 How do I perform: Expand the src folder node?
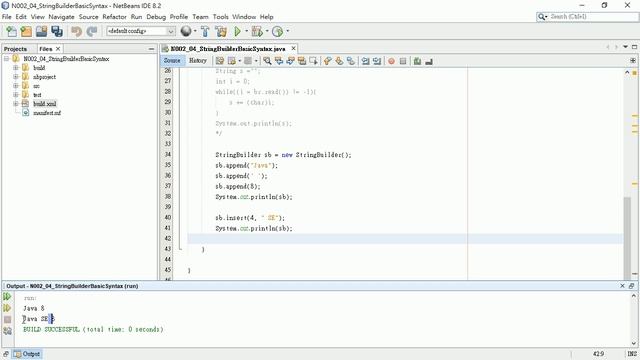point(16,86)
